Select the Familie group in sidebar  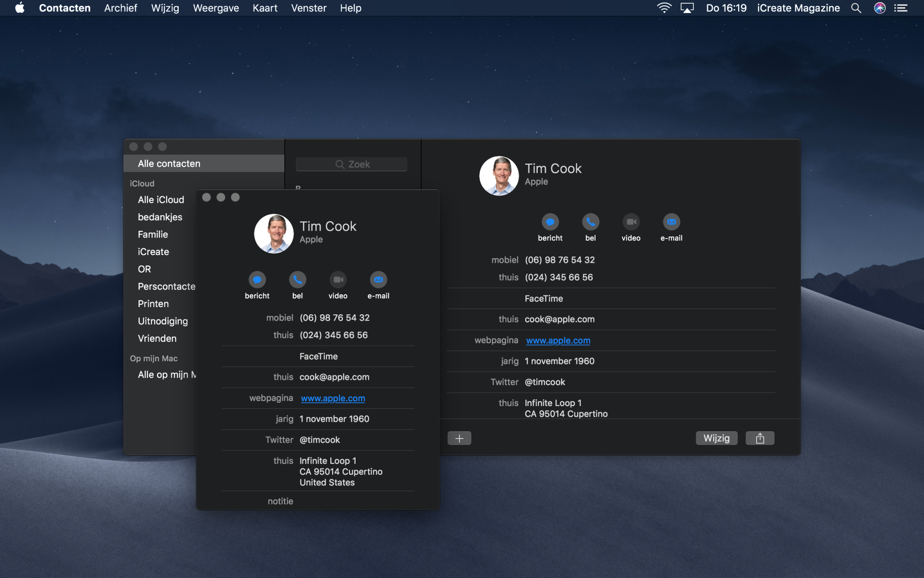(153, 234)
